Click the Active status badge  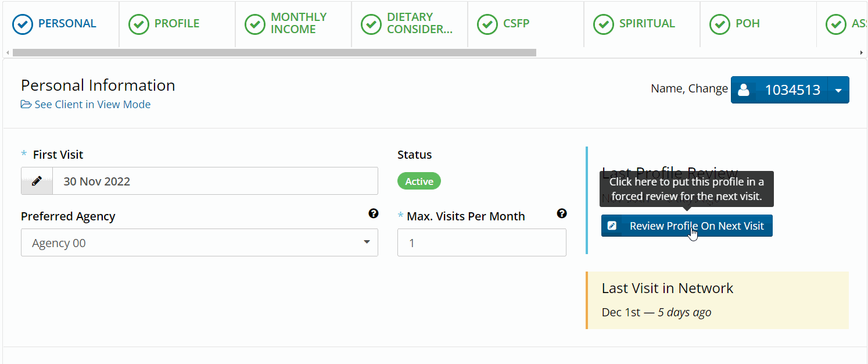pos(419,181)
